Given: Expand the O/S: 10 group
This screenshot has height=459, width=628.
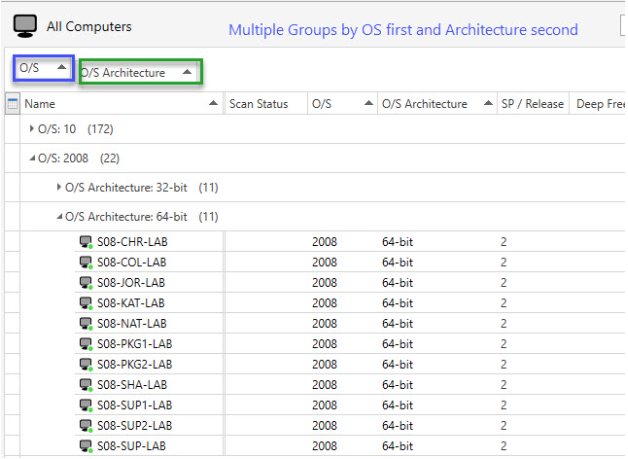Looking at the screenshot, I should coord(32,129).
